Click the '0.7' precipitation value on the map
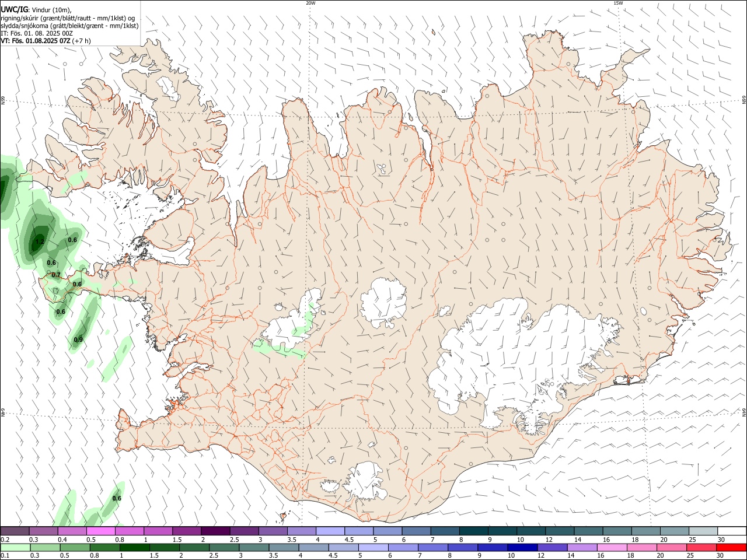 (56, 275)
